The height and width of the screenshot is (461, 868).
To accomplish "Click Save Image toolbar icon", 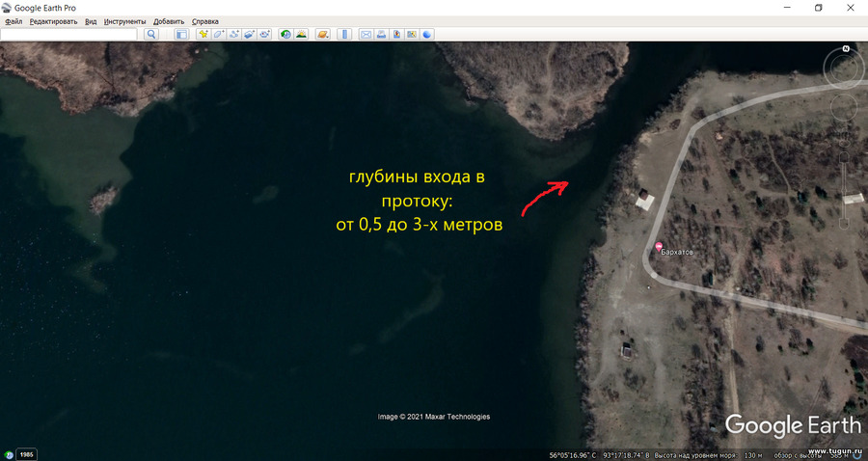I will [397, 35].
